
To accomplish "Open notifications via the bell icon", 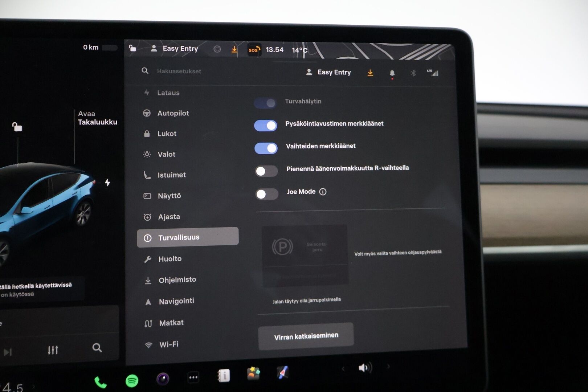I will coord(392,72).
